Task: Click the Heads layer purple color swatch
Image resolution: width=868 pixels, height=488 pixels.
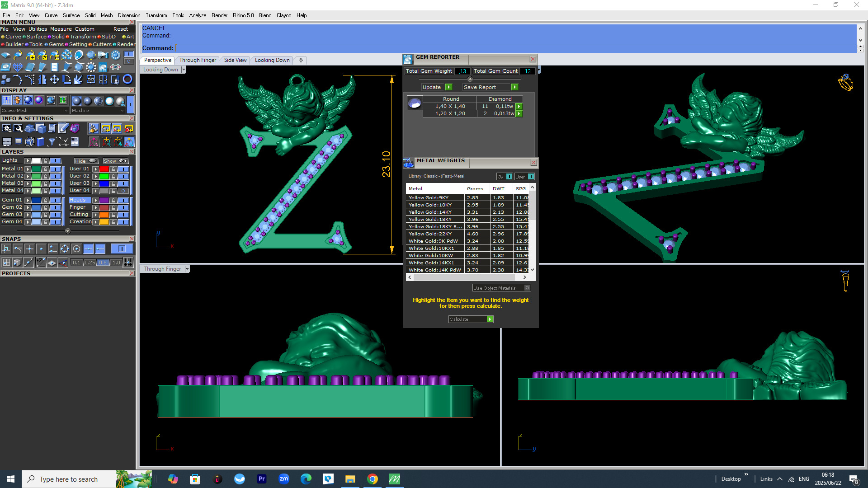Action: point(104,200)
